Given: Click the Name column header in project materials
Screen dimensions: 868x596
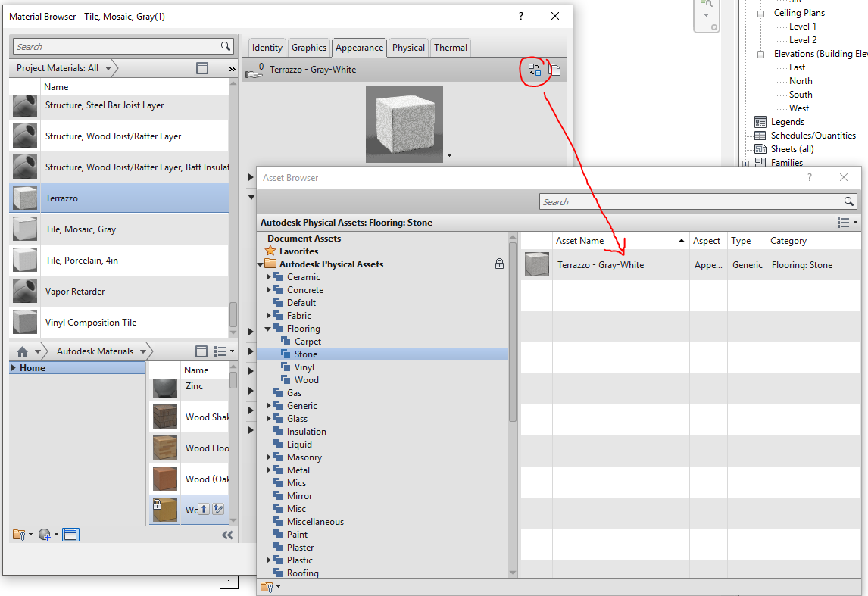Looking at the screenshot, I should click(x=135, y=87).
